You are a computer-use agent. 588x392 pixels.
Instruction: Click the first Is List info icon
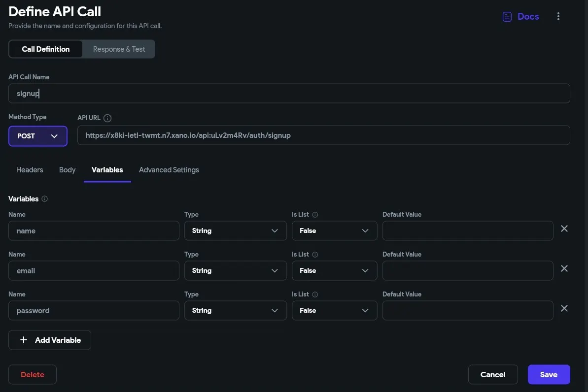[x=315, y=215]
